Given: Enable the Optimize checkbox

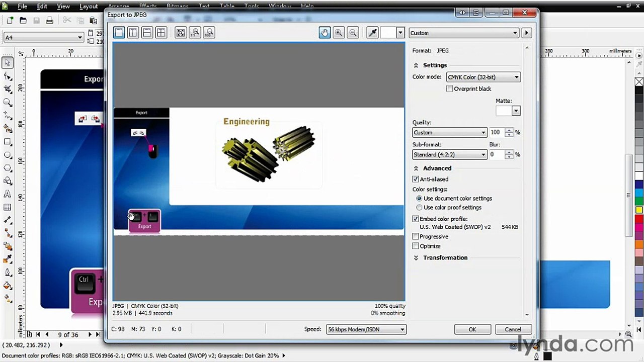Looking at the screenshot, I should pyautogui.click(x=416, y=246).
